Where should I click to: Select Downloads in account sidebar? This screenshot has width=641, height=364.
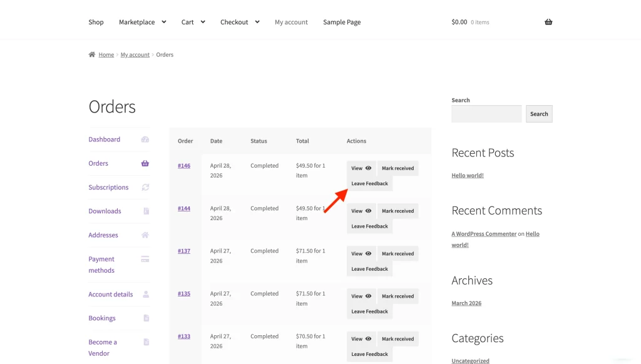point(105,211)
